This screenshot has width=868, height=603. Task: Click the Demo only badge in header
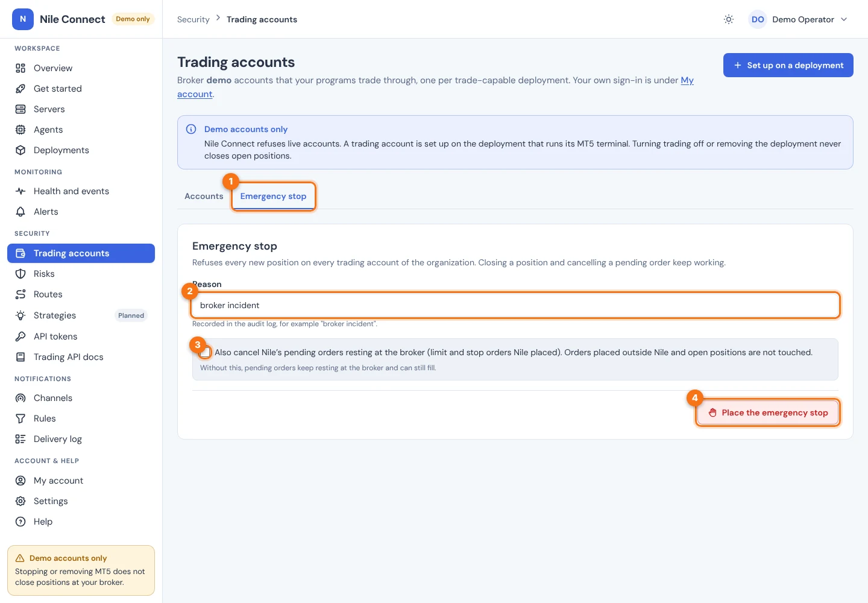coord(133,19)
